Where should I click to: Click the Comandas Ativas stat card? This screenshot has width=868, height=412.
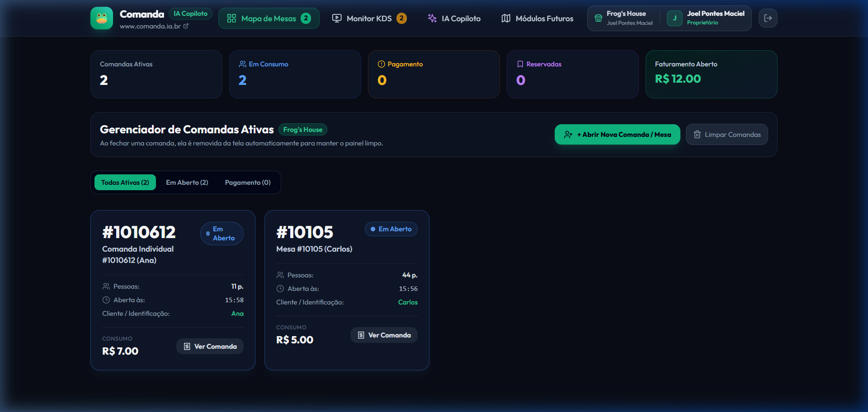[x=156, y=74]
